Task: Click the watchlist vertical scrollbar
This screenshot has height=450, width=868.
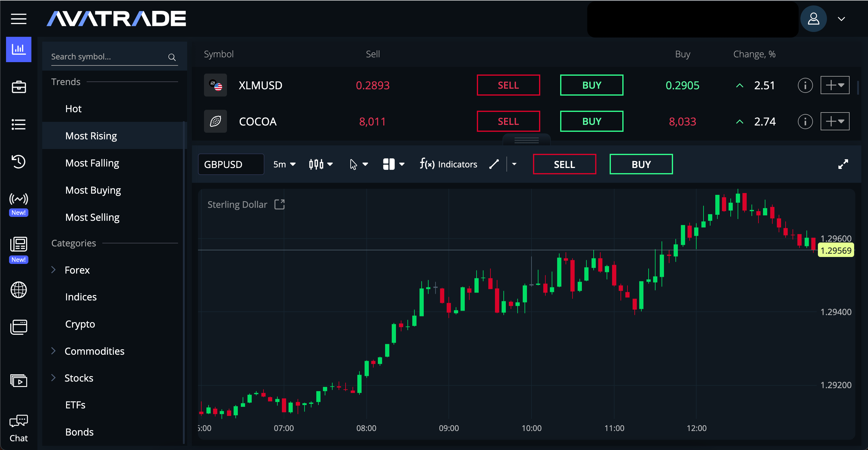Action: click(x=858, y=88)
